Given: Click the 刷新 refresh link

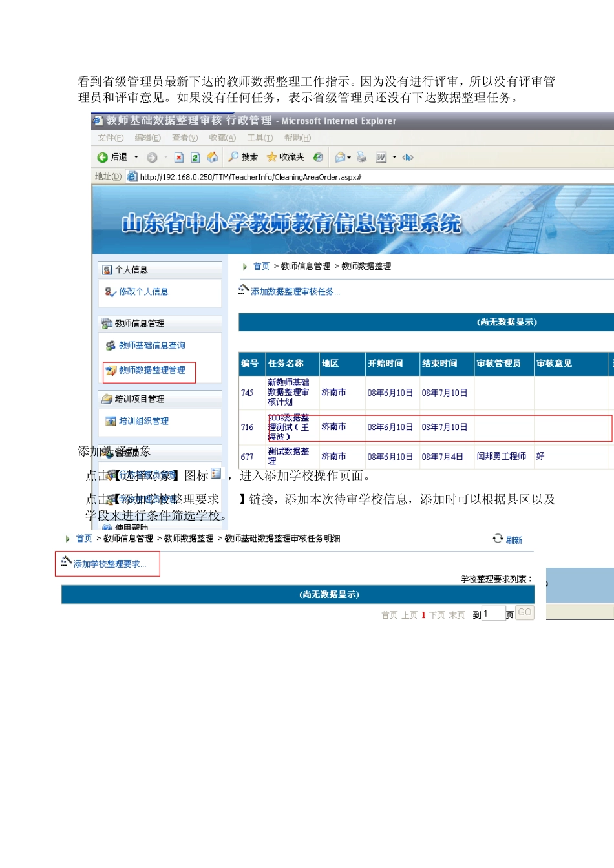Looking at the screenshot, I should [x=514, y=540].
